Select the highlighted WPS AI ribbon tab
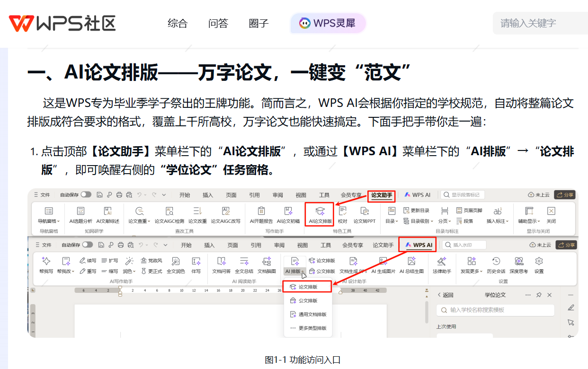588x369 pixels. pos(417,245)
